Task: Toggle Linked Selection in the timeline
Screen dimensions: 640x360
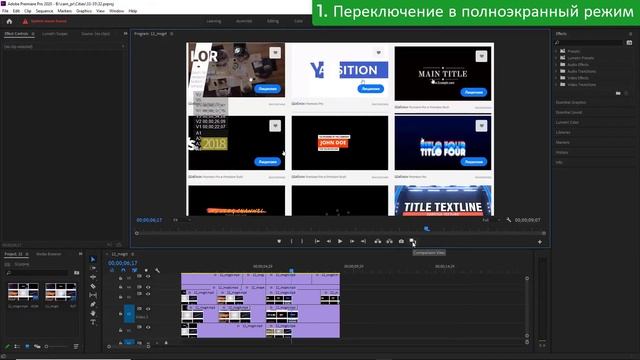Action: pyautogui.click(x=134, y=271)
